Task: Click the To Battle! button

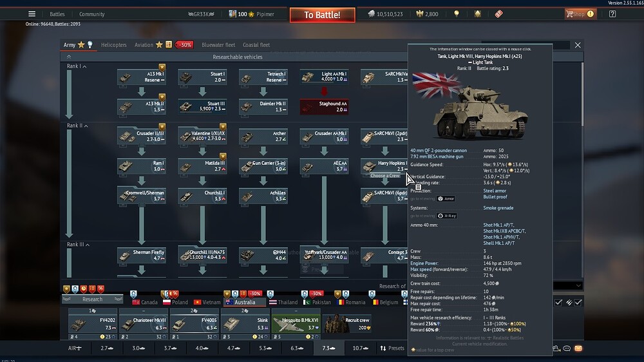Action: (x=322, y=15)
